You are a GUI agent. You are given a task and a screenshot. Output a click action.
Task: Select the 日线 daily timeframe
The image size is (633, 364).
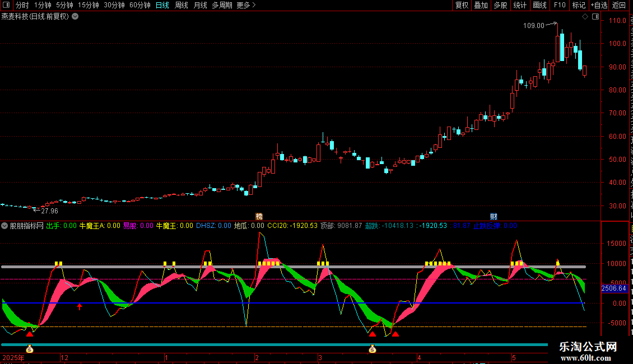click(x=162, y=5)
